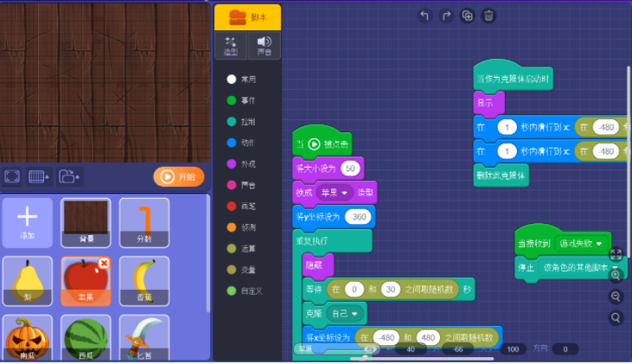The image size is (632, 364).
Task: Delete the 苹果 sprite with red X
Action: (104, 263)
